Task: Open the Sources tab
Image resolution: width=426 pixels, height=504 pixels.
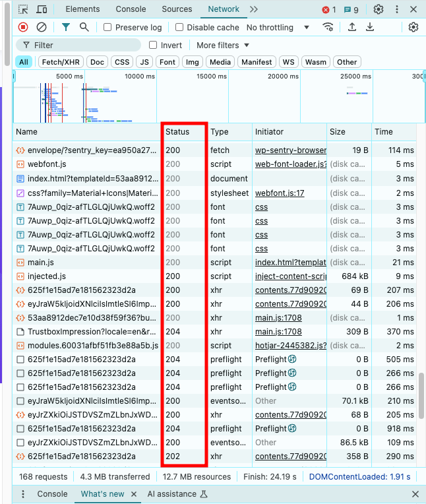Action: click(177, 9)
